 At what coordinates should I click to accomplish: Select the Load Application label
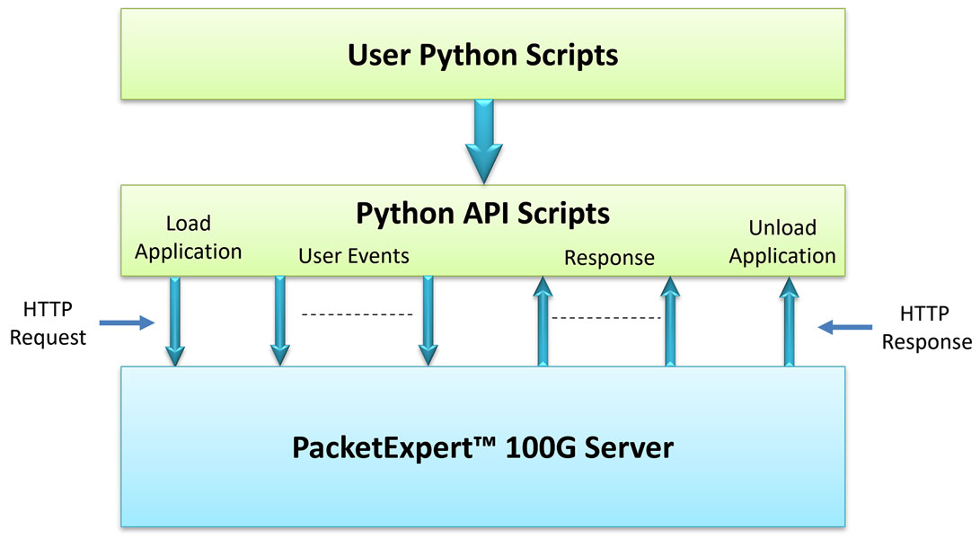click(189, 237)
